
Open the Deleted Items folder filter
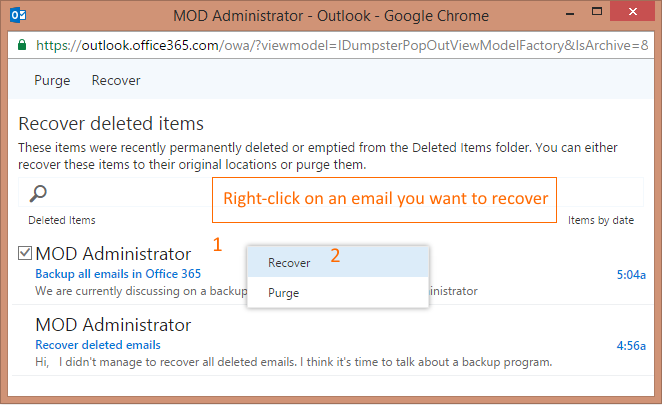pos(62,220)
